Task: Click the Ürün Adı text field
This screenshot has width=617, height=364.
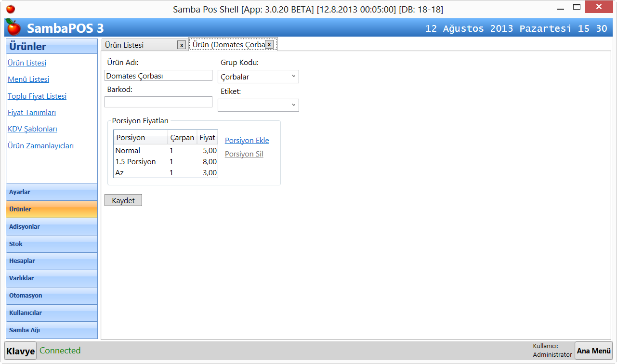Action: [158, 76]
